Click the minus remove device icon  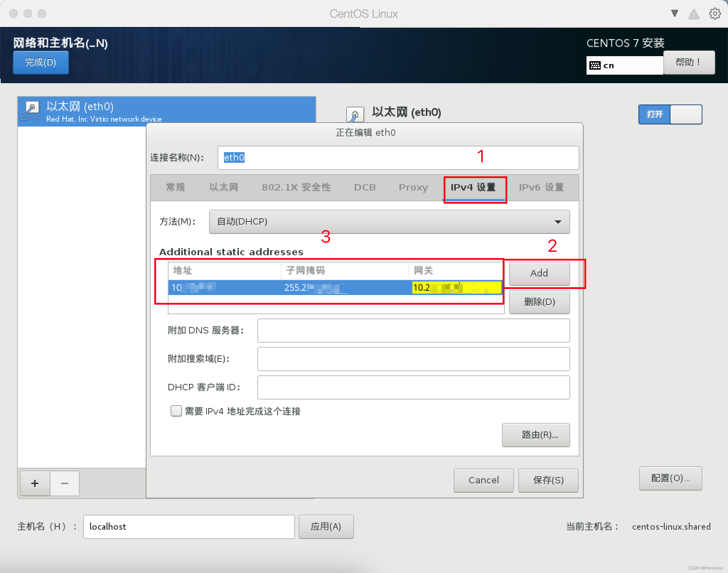coord(65,483)
